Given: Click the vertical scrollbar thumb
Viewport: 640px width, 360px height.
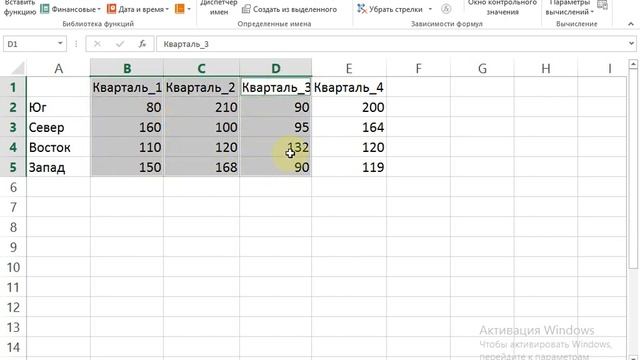Looking at the screenshot, I should pos(633,169).
